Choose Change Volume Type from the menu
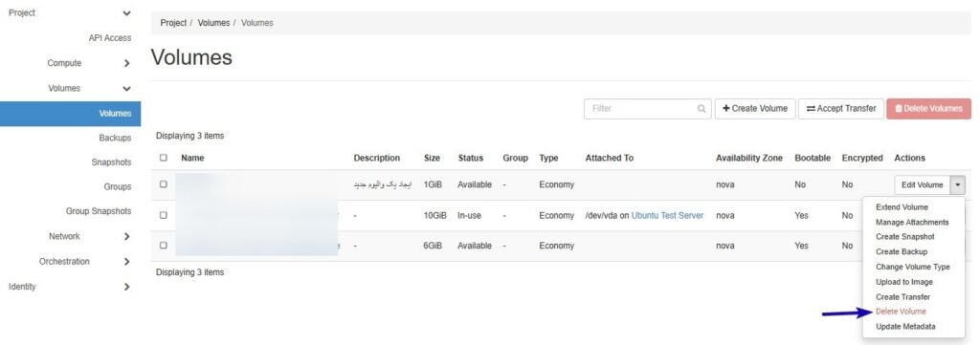The width and height of the screenshot is (980, 345). (912, 267)
